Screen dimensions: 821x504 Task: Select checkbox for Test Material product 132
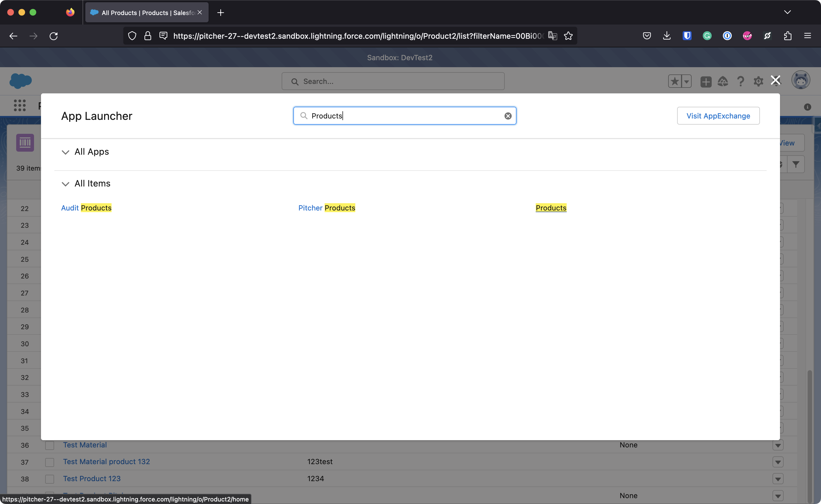point(50,462)
